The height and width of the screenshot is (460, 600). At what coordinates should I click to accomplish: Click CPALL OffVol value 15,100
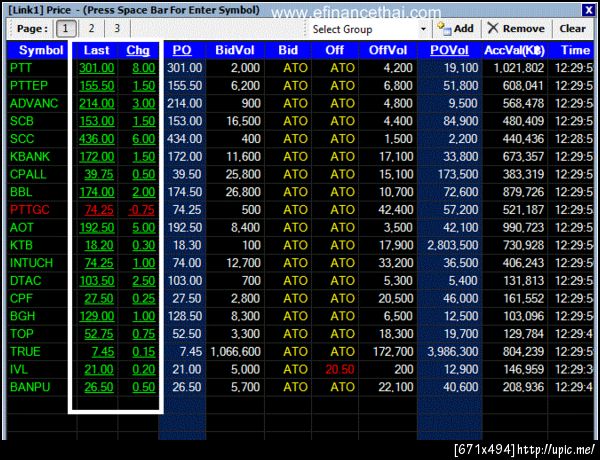[x=396, y=174]
